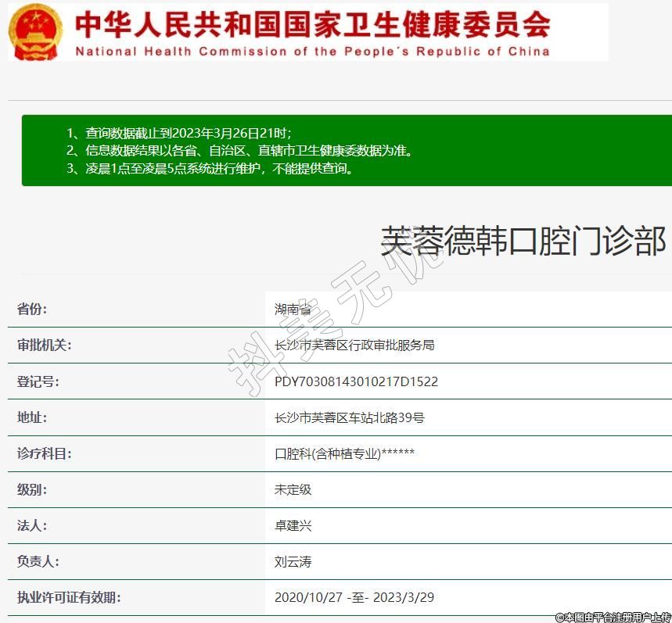
Task: Click the English National Health Commission text
Action: coord(312,52)
